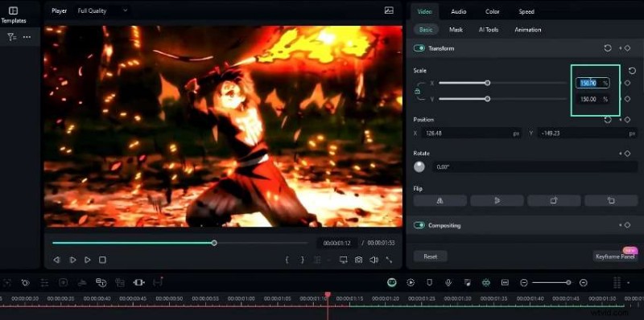Step back one frame in the player
This screenshot has height=320, width=644.
coord(57,260)
